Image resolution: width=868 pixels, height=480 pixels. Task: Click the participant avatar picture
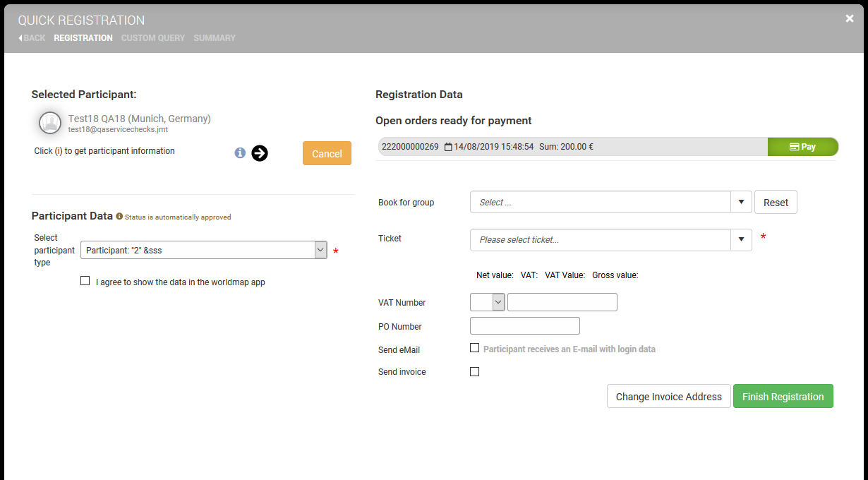click(x=50, y=123)
